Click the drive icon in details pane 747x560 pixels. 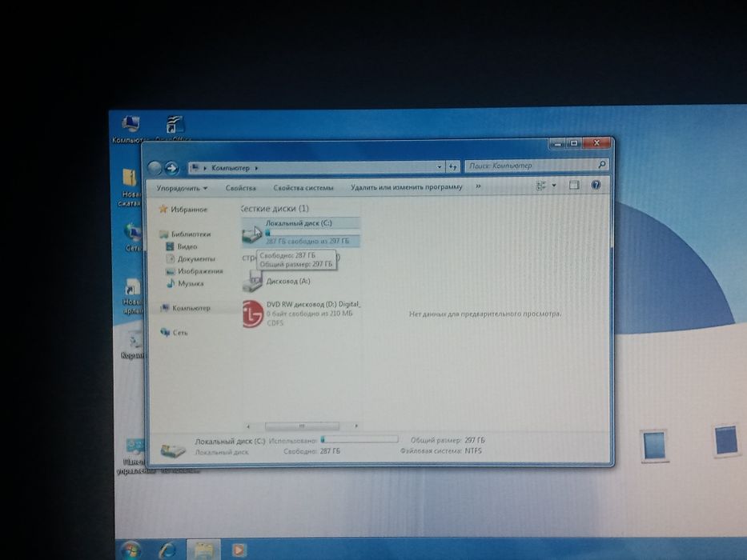[172, 449]
